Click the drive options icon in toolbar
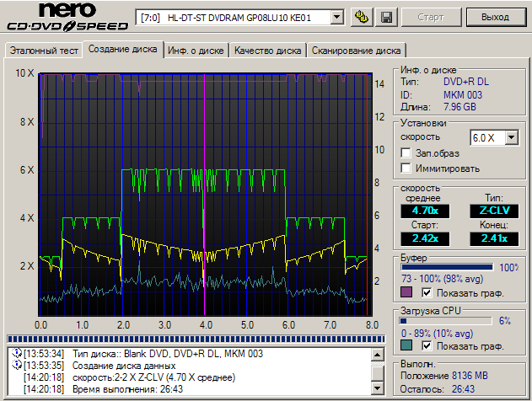 tap(363, 17)
